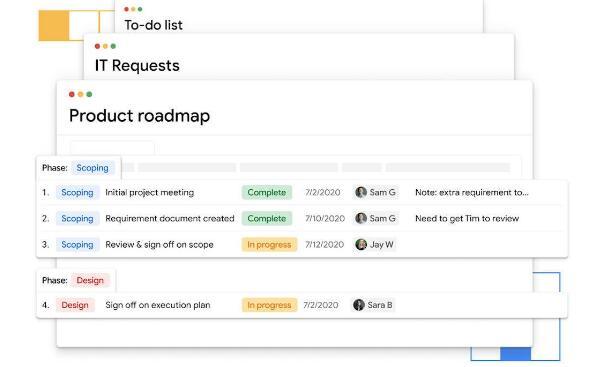600x367 pixels.
Task: Click Sam G's avatar in row 2
Action: [361, 218]
